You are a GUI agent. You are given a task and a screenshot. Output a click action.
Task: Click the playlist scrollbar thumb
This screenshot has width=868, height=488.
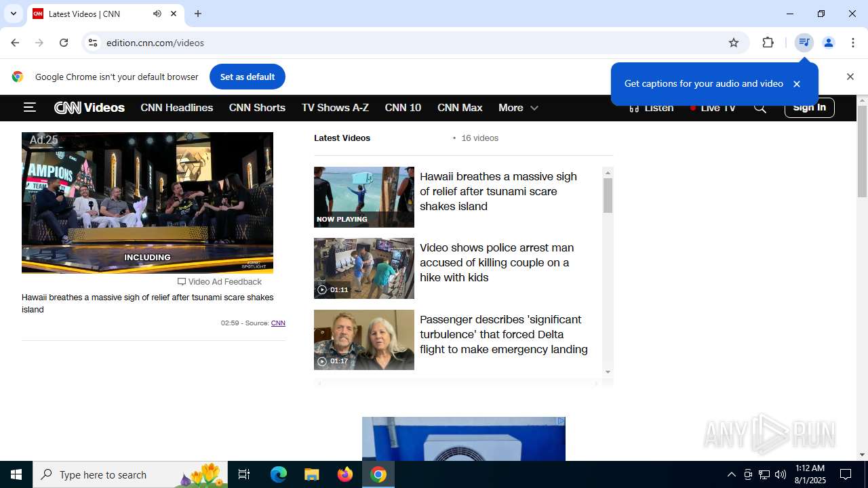tap(608, 196)
